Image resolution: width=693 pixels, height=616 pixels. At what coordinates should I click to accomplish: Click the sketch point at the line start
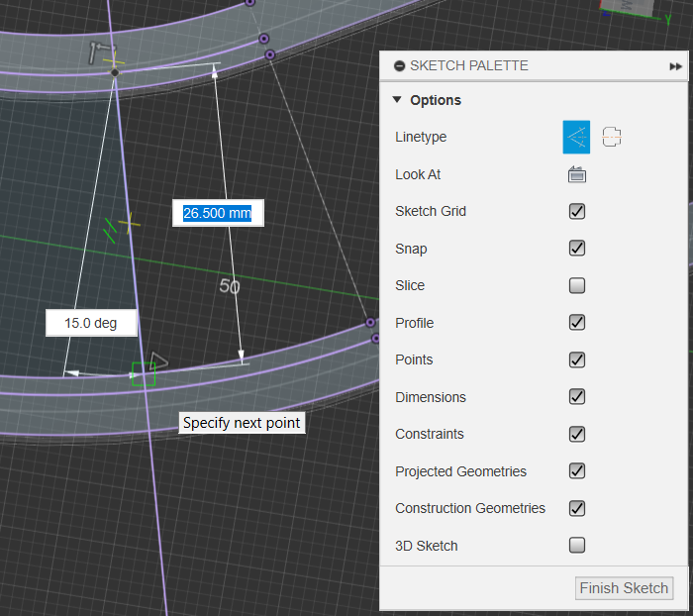click(115, 72)
